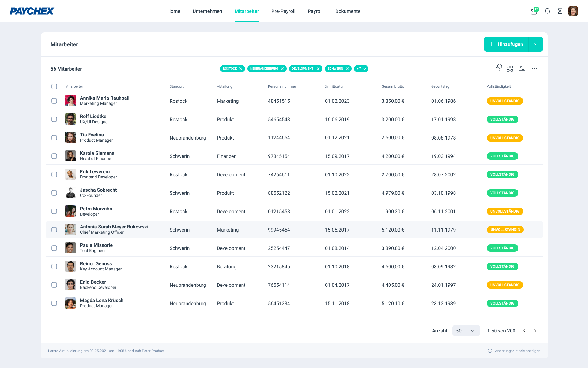Viewport: 588px width, 368px height.
Task: Remove the SCHWERIN filter tag
Action: 347,69
